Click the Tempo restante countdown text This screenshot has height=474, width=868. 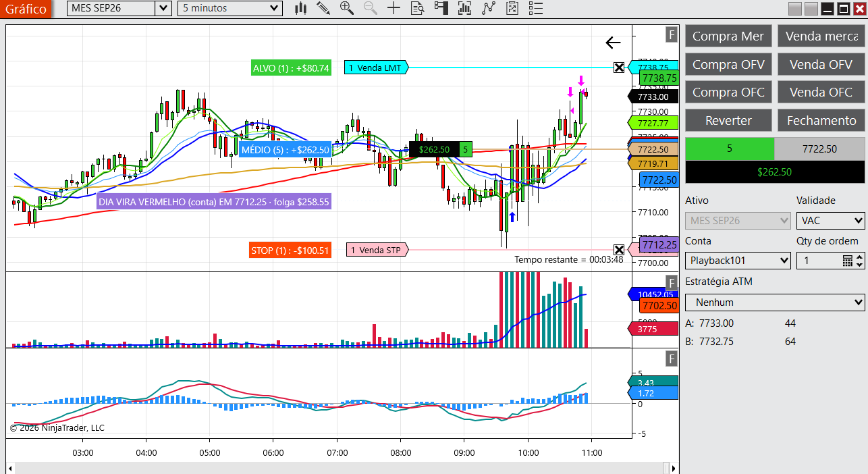(569, 259)
